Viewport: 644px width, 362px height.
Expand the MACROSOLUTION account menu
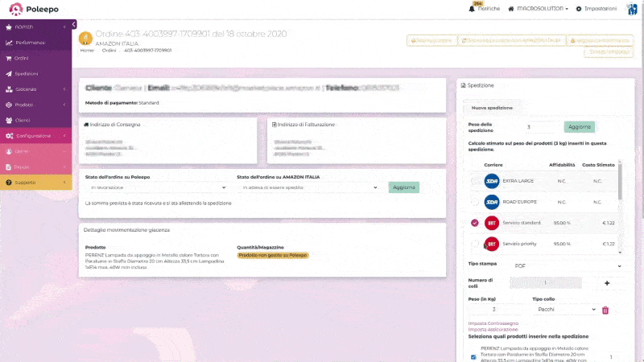pos(540,8)
